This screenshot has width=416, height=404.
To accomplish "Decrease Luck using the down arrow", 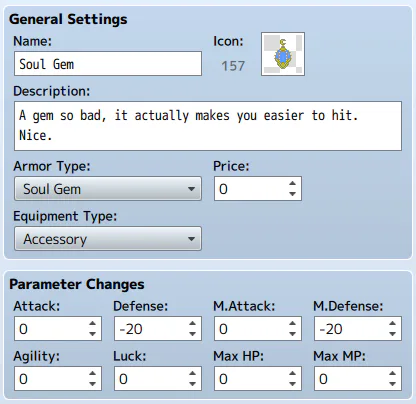I will point(192,384).
